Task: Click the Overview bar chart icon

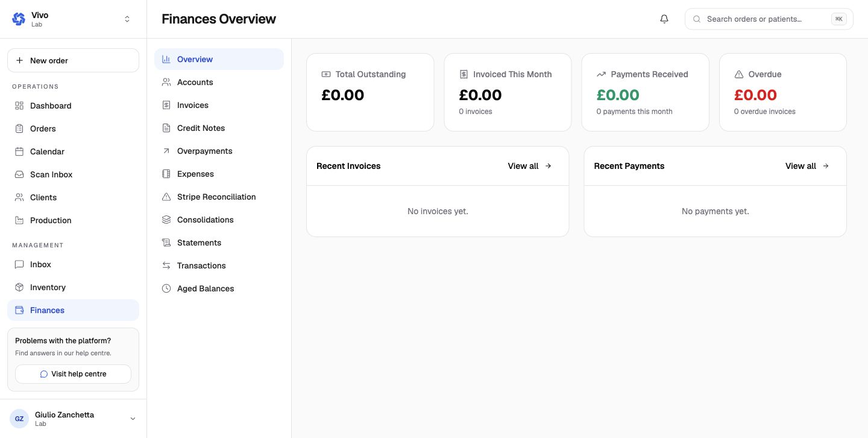Action: [x=166, y=59]
